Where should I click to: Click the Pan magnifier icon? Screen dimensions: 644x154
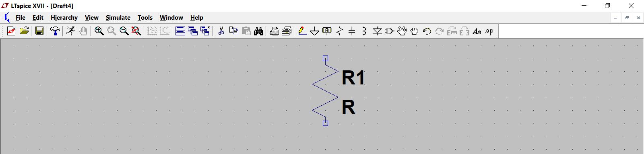111,31
